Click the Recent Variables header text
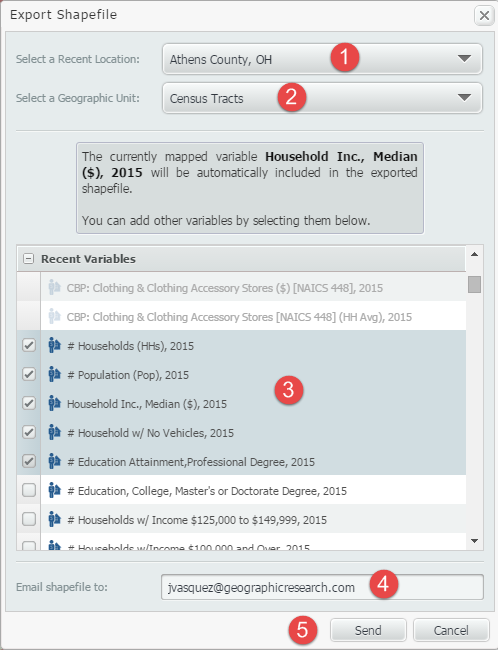 coord(88,259)
